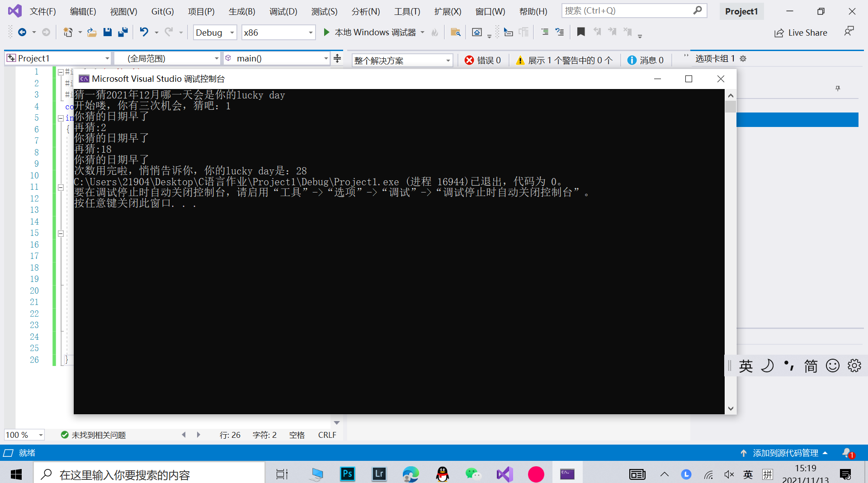The image size is (868, 483).
Task: Open Photoshop from the taskbar
Action: coord(347,474)
